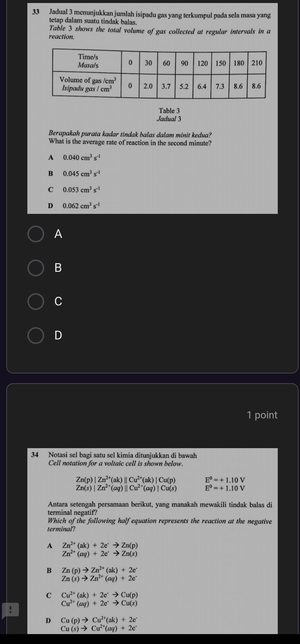This screenshot has width=300, height=644.
Task: Click the 'Table 3' caption text
Action: point(169,111)
